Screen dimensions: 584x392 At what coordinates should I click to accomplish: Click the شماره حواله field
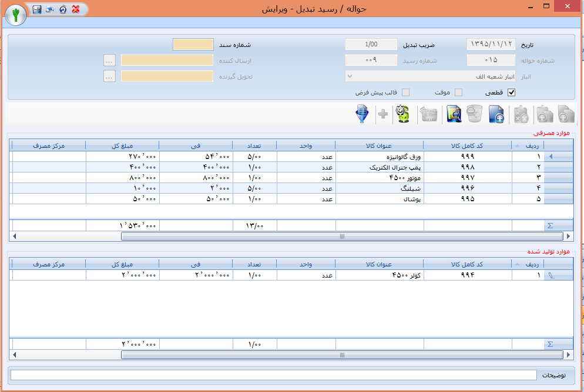click(491, 60)
